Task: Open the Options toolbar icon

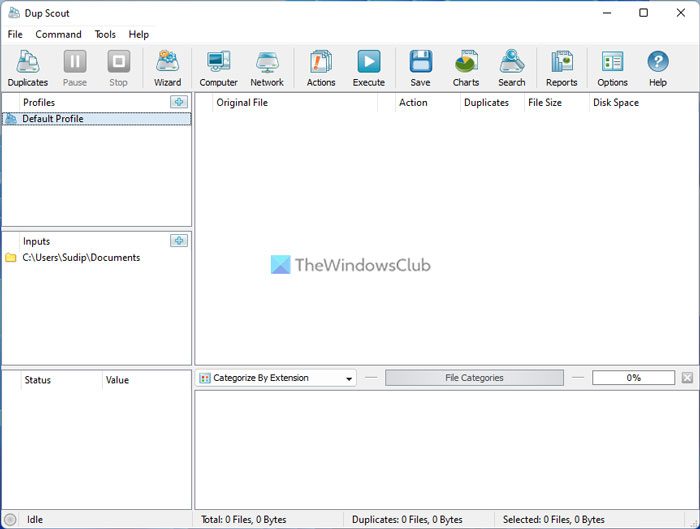Action: pos(612,68)
